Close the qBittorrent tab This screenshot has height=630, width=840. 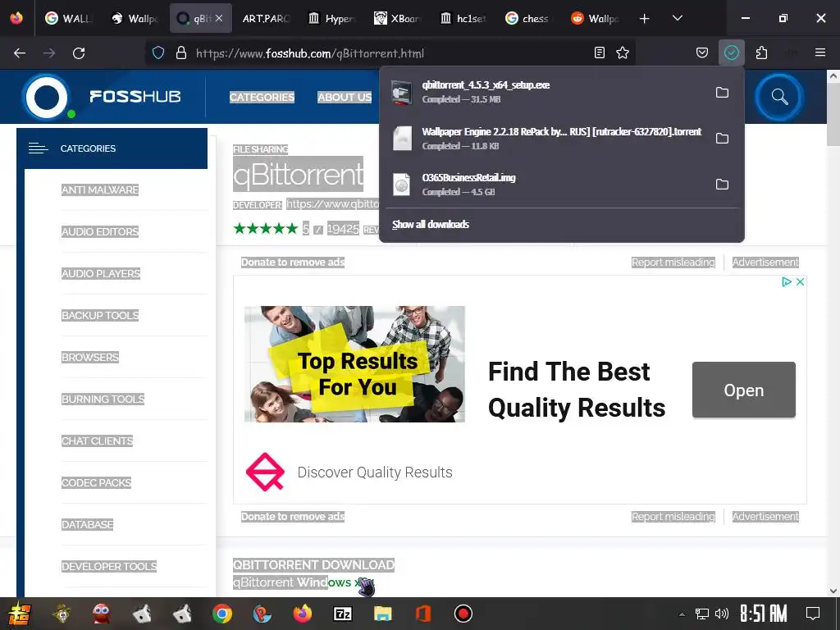219,18
